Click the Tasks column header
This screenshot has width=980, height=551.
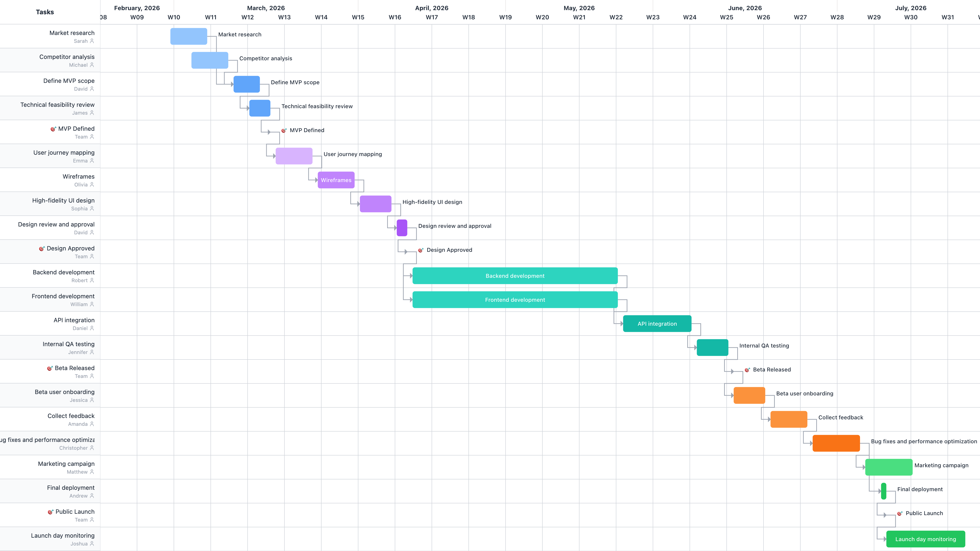pos(44,12)
